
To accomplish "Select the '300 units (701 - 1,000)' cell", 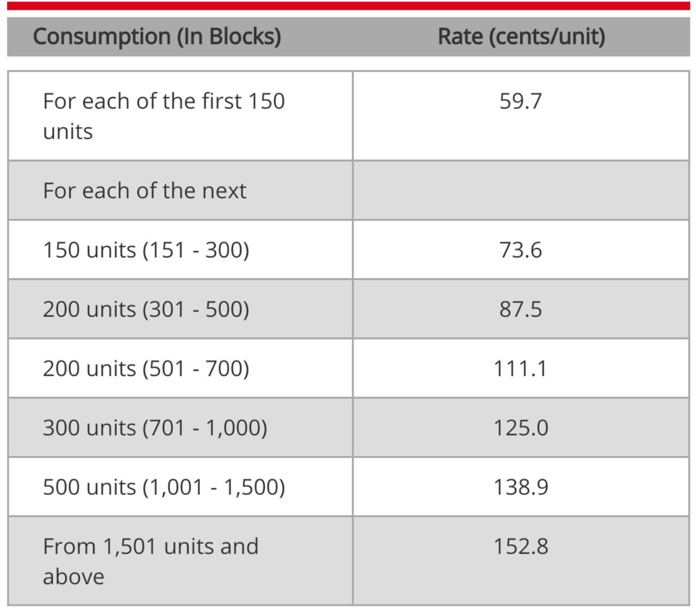I will click(155, 428).
